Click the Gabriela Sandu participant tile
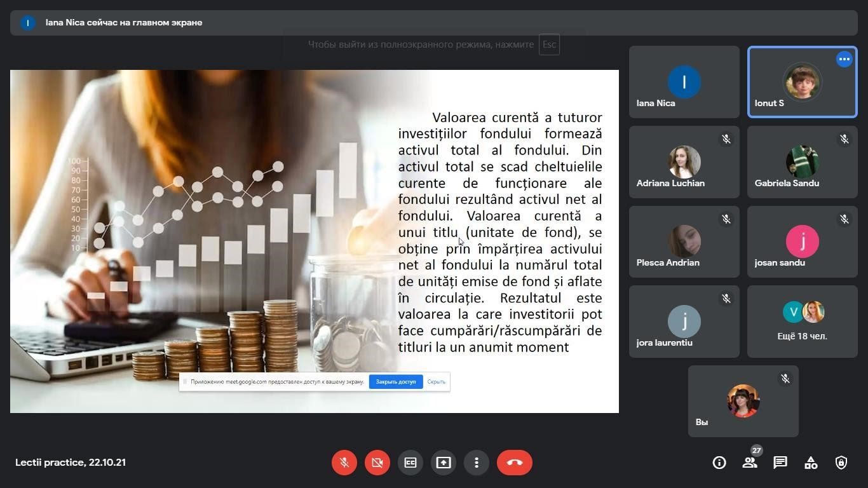The image size is (868, 488). click(x=802, y=162)
